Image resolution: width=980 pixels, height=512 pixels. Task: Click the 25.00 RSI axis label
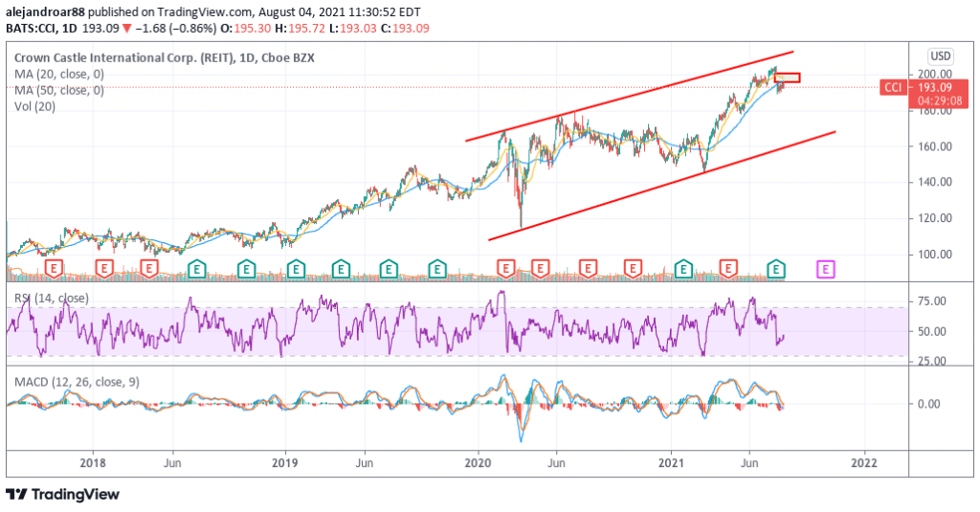tap(931, 362)
